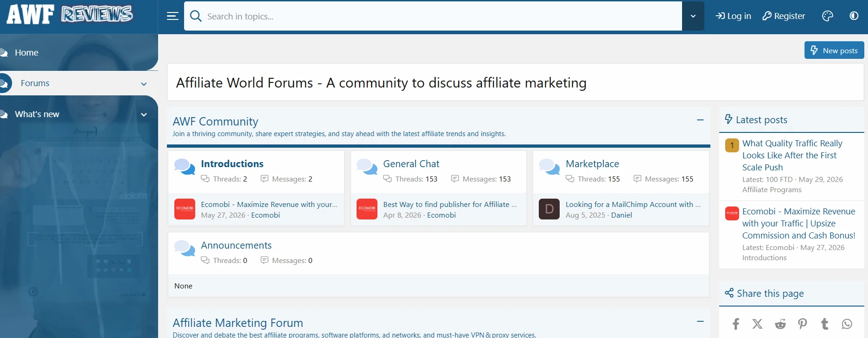The width and height of the screenshot is (868, 338).
Task: Open What's new in the sidebar
Action: pos(37,114)
